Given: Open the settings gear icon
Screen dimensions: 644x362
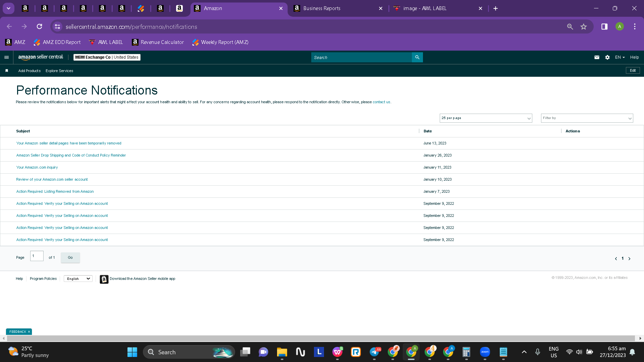Looking at the screenshot, I should [607, 57].
